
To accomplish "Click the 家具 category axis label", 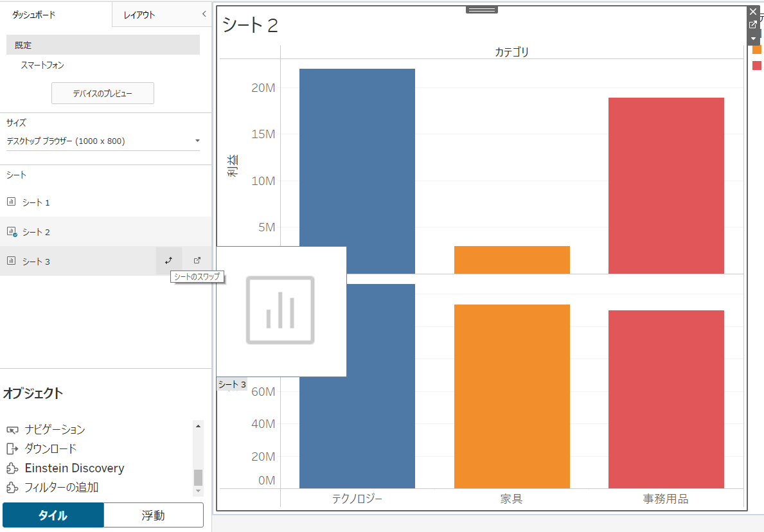I will point(511,499).
